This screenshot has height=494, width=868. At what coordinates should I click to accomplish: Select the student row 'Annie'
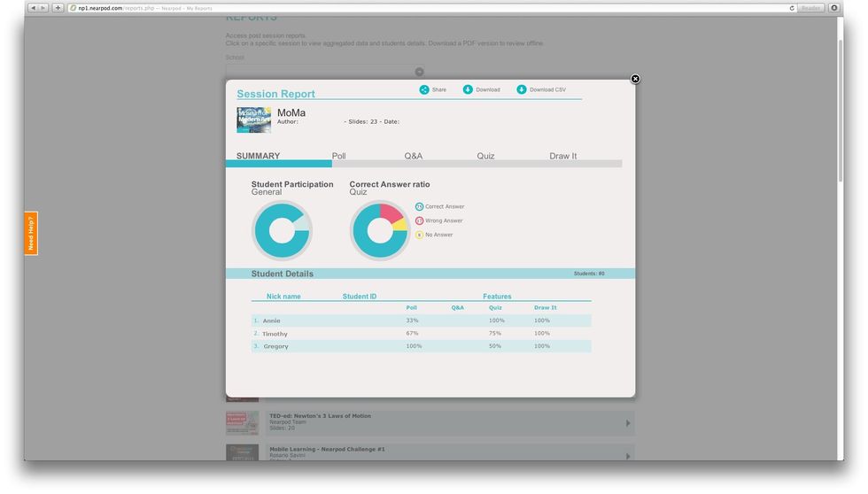tap(422, 320)
